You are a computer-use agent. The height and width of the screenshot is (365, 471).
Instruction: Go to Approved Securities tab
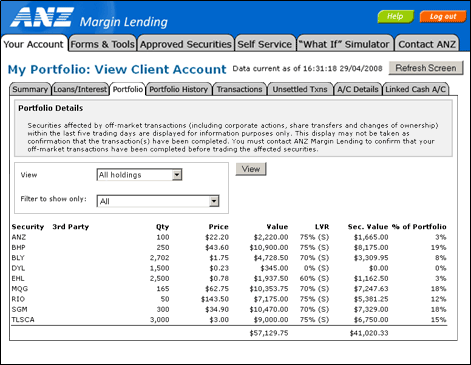[x=185, y=44]
